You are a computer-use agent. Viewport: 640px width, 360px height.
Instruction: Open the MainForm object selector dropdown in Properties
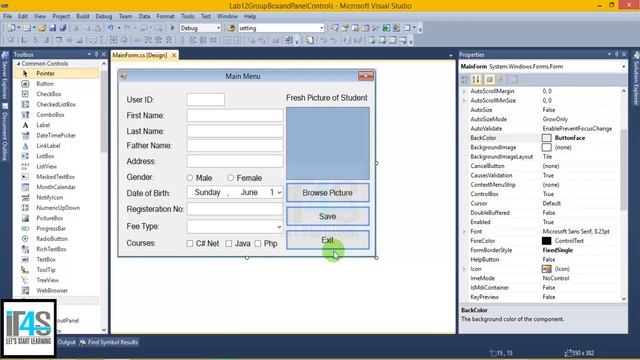[x=623, y=67]
